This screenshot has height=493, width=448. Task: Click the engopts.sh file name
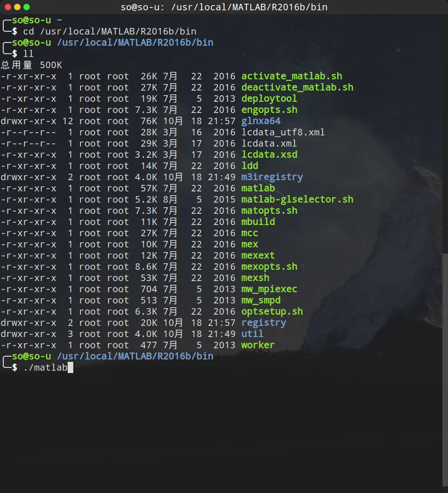click(x=269, y=110)
